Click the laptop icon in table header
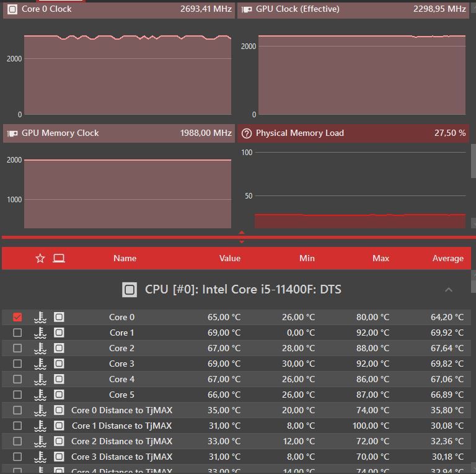The height and width of the screenshot is (474, 476). [59, 258]
